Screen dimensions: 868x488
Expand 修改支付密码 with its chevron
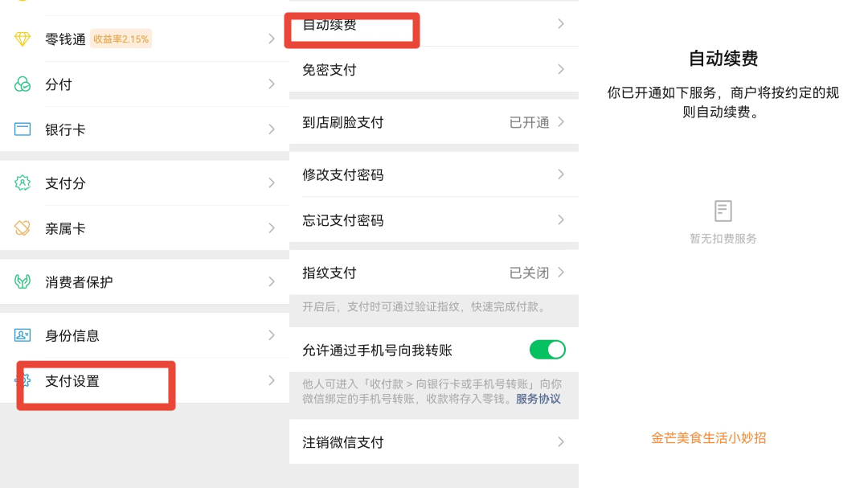(561, 174)
